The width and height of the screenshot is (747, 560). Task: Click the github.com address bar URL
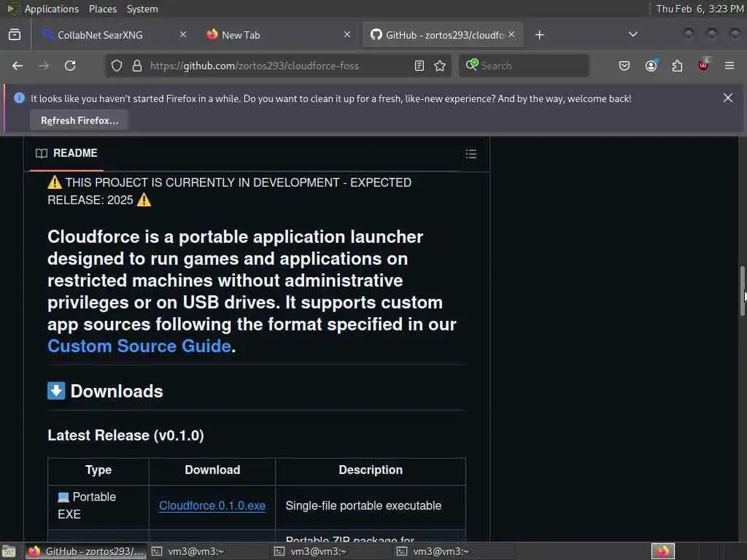(255, 66)
